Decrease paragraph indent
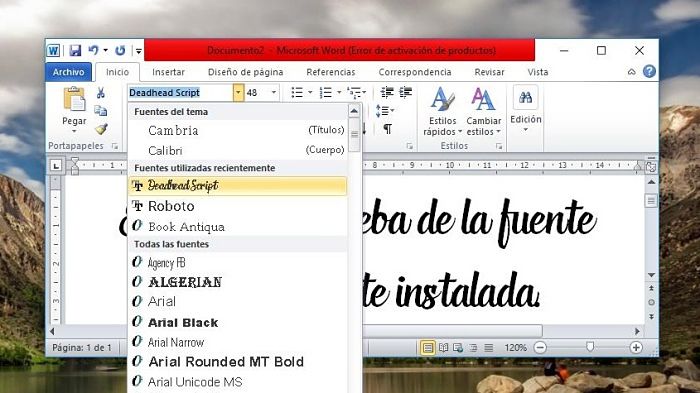The height and width of the screenshot is (393, 700). tap(387, 92)
